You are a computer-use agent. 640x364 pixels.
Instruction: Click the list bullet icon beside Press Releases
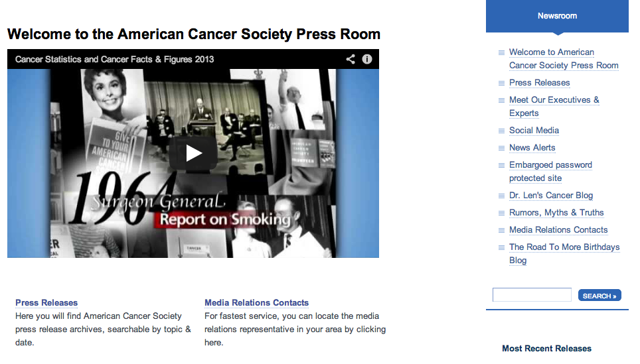(x=501, y=83)
